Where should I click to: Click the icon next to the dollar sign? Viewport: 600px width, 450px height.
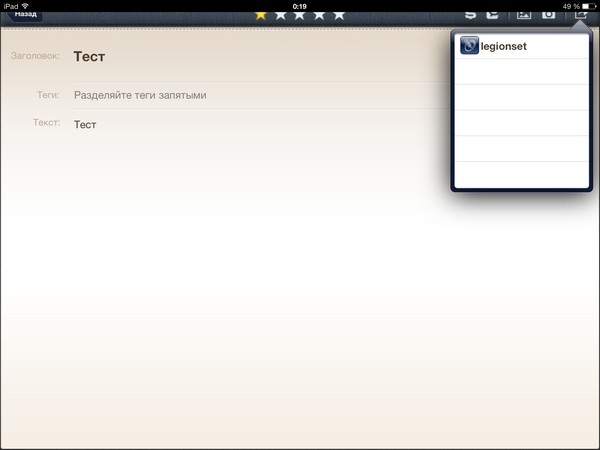coord(492,15)
